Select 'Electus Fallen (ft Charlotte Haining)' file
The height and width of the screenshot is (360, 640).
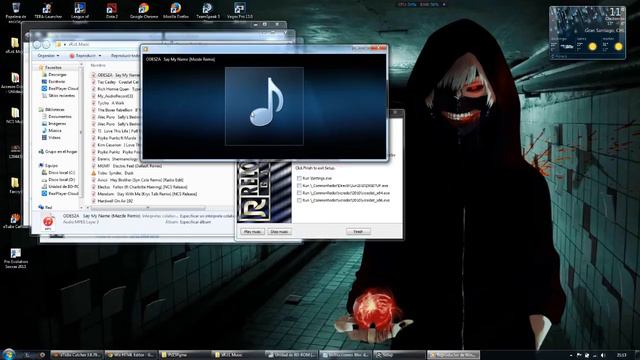coord(139,187)
